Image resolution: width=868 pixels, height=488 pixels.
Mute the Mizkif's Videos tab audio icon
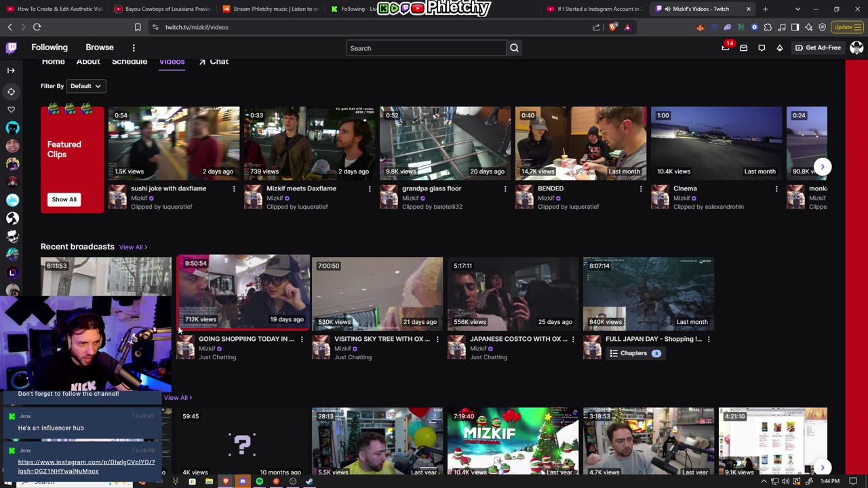coord(668,9)
